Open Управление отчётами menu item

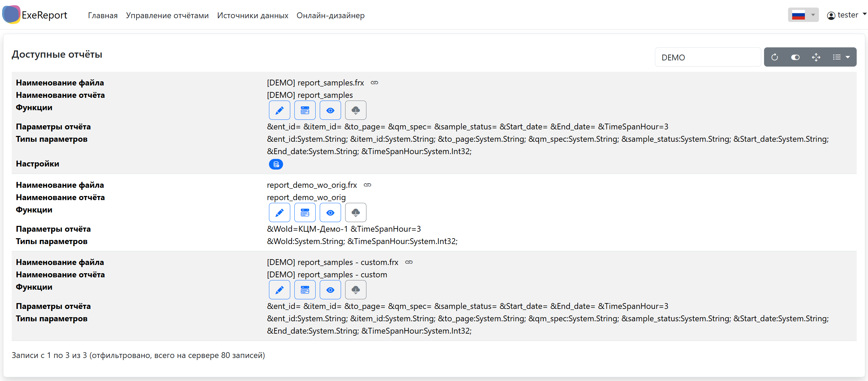(x=167, y=15)
